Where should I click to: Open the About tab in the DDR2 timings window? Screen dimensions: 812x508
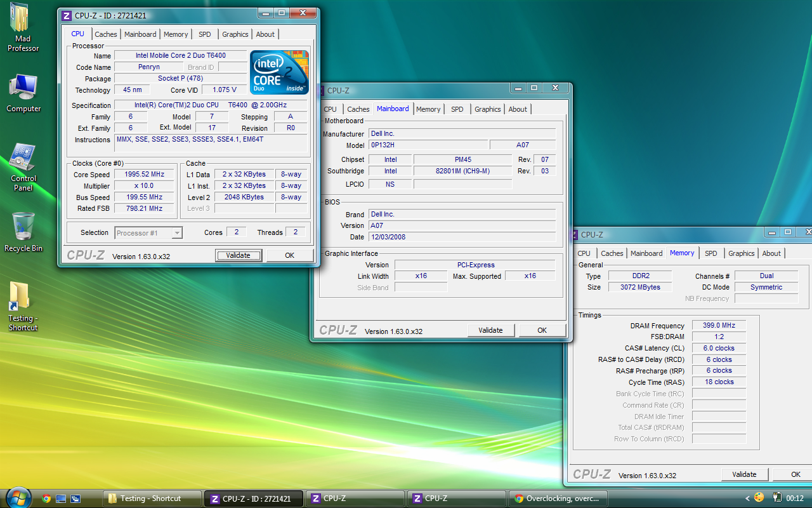771,253
